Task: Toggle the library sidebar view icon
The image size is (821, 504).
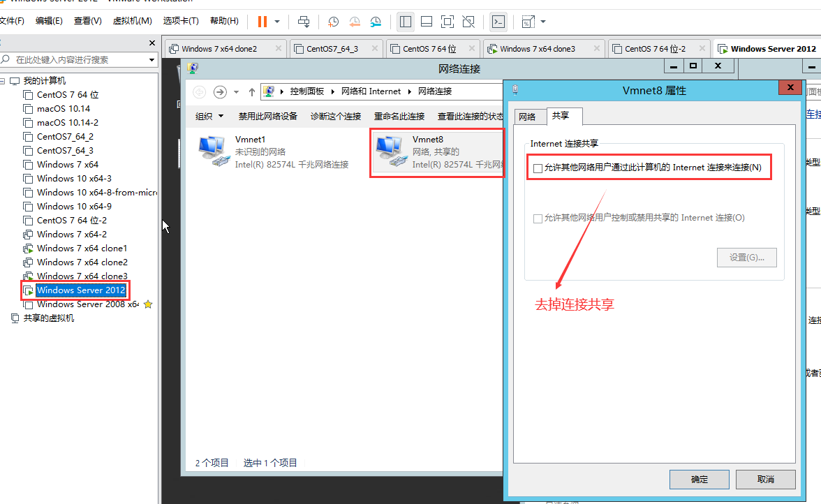Action: (x=405, y=22)
